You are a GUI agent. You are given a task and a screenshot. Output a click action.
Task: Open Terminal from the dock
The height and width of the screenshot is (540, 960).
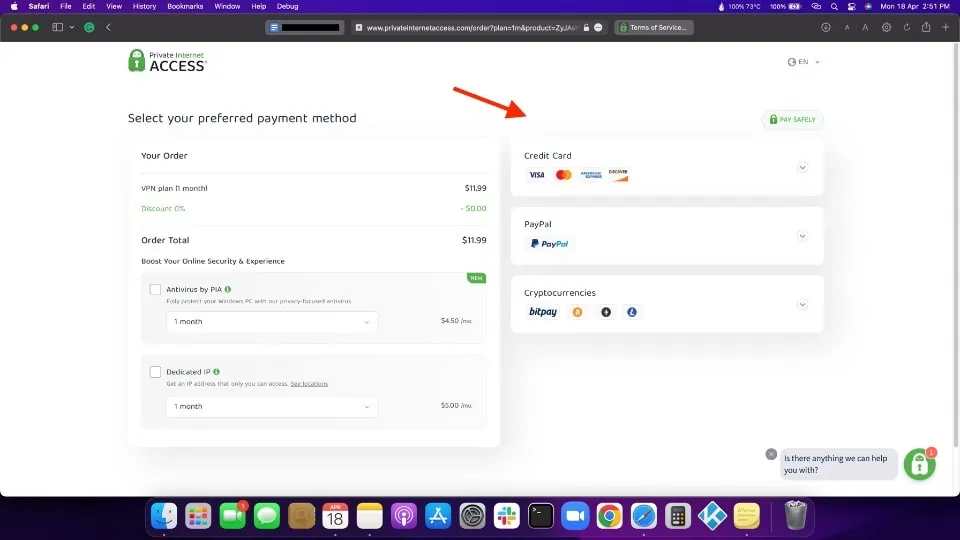[541, 516]
